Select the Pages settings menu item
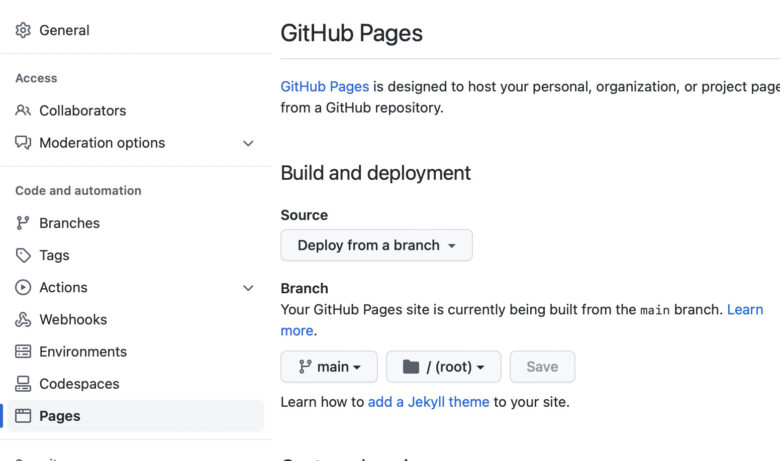This screenshot has height=461, width=780. 135,416
